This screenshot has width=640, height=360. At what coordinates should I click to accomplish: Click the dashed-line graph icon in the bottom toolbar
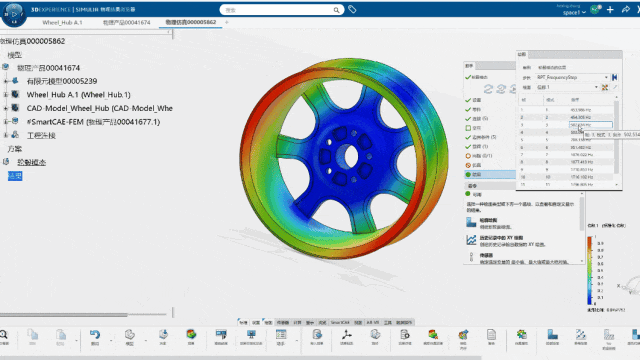coord(580,335)
